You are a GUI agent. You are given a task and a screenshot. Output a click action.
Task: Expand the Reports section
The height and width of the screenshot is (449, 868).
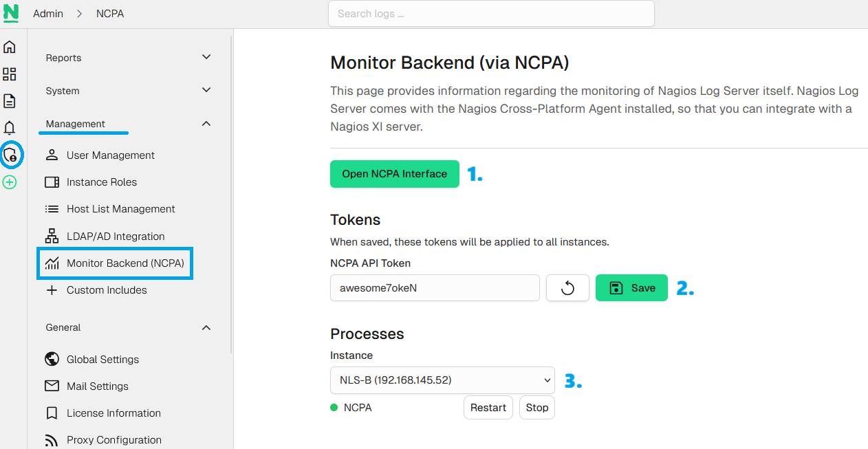(x=206, y=58)
